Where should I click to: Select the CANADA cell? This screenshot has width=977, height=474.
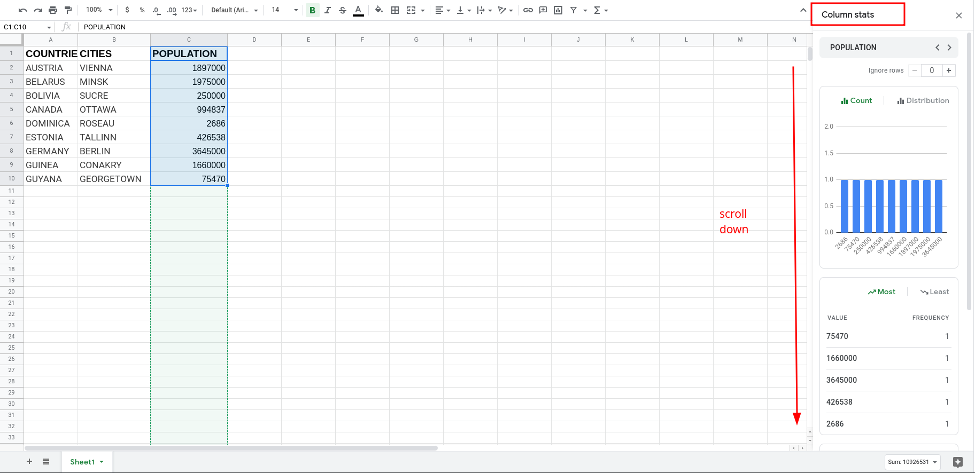click(x=50, y=110)
